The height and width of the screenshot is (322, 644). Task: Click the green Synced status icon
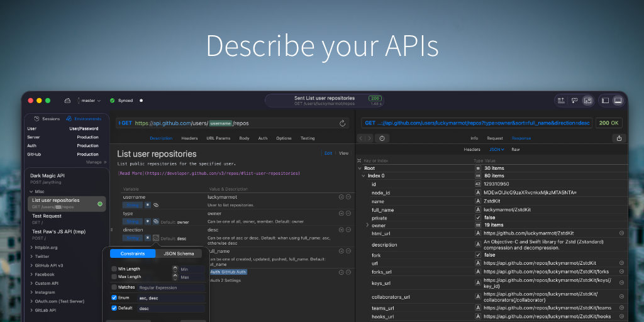(x=112, y=101)
